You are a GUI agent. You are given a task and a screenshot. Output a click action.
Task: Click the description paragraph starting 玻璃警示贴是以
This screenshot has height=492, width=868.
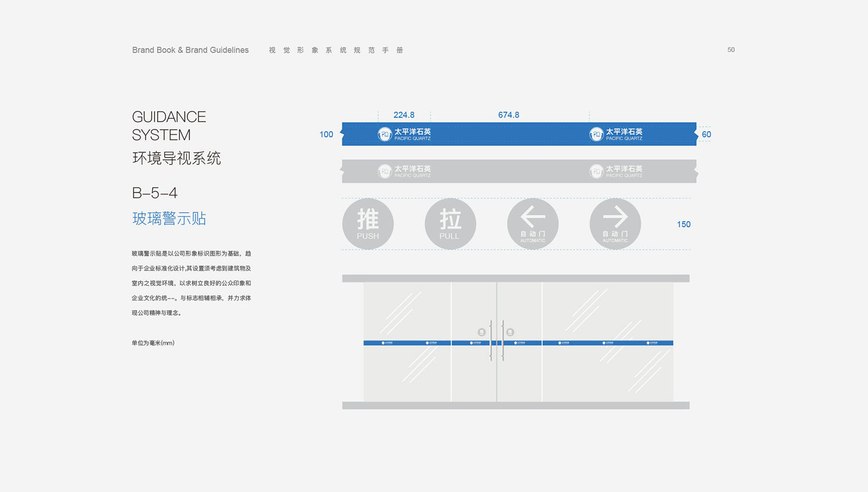pyautogui.click(x=192, y=283)
